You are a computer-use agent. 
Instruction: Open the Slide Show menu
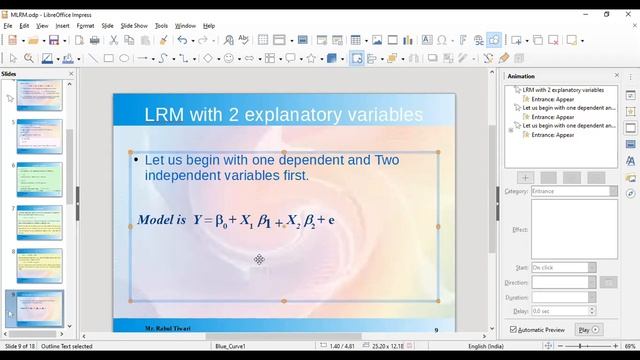click(134, 26)
